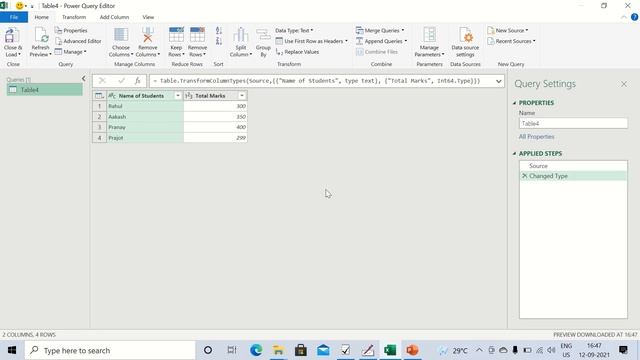Screen dimensions: 640x360
Task: Click the query Name input field
Action: click(x=573, y=123)
